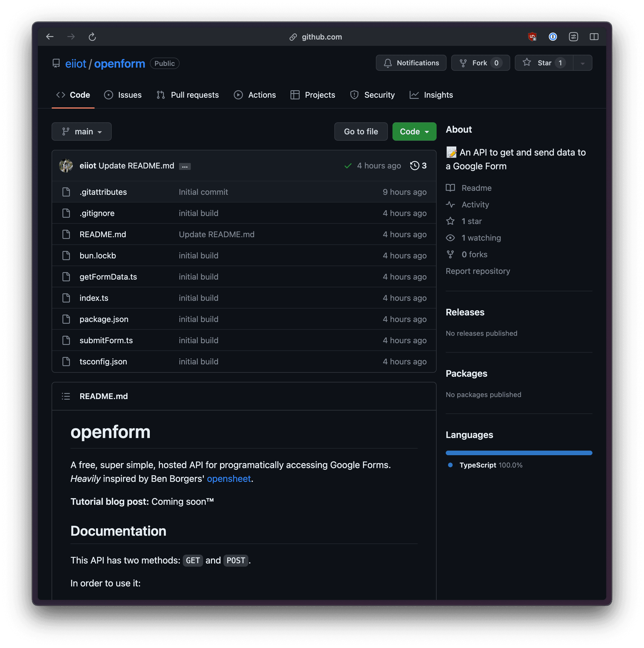Screen dimensions: 644x648
Task: Click the fork icon next to 0 forks
Action: click(x=450, y=254)
